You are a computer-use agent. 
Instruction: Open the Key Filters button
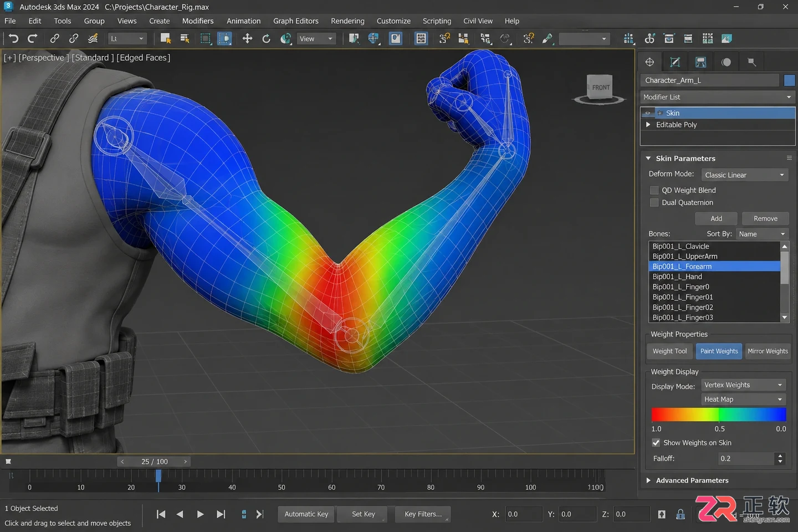click(423, 514)
